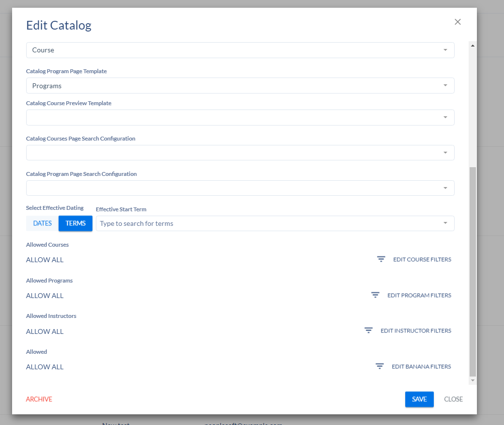Open Catalog Courses Page Search Configuration dropdown
The height and width of the screenshot is (425, 504).
click(x=240, y=153)
